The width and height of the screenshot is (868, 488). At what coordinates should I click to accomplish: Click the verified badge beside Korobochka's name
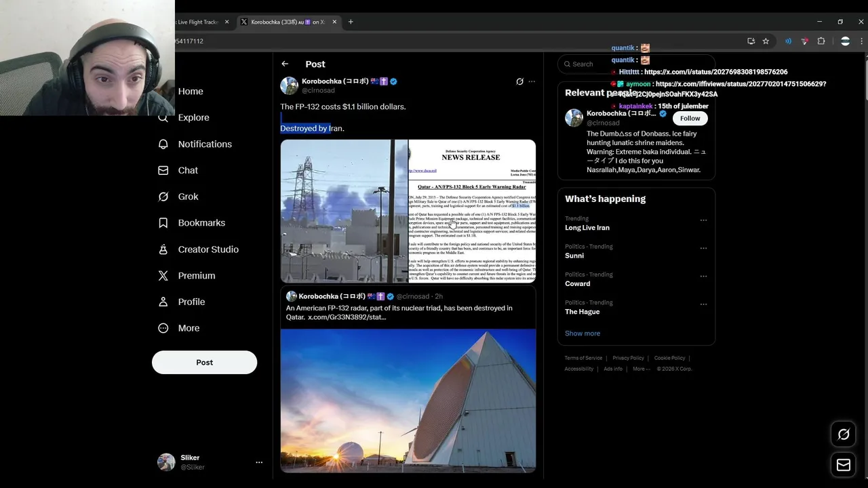pos(393,81)
